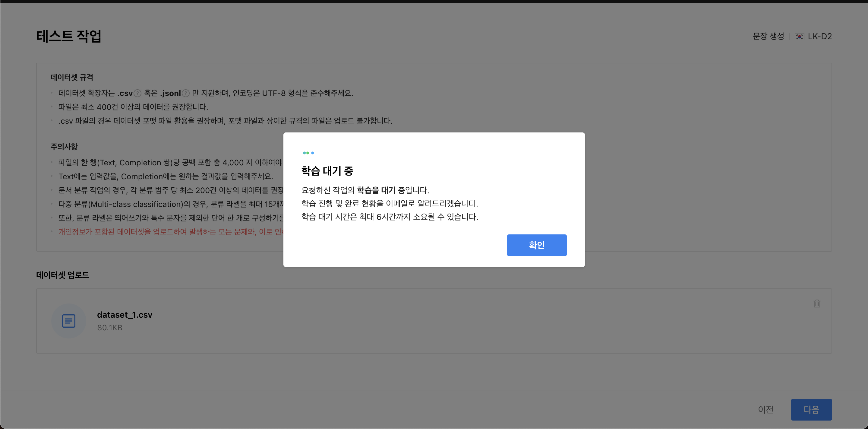Click the document file icon beside dataset_1.csv
868x429 pixels.
[x=69, y=321]
